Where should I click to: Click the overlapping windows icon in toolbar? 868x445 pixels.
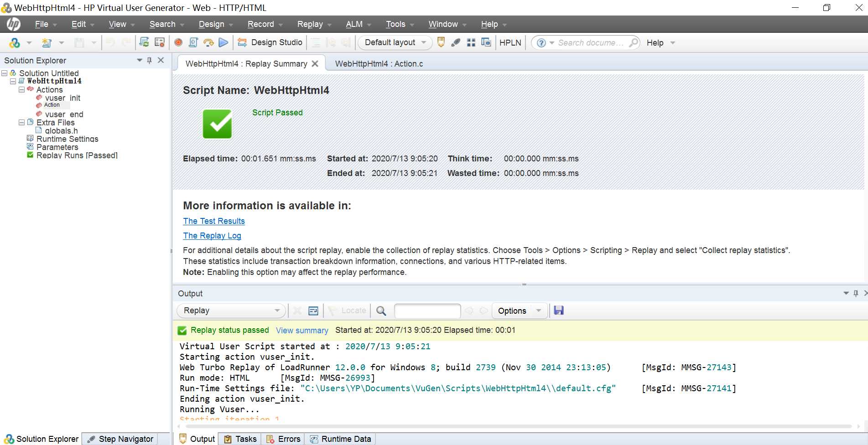coord(486,42)
